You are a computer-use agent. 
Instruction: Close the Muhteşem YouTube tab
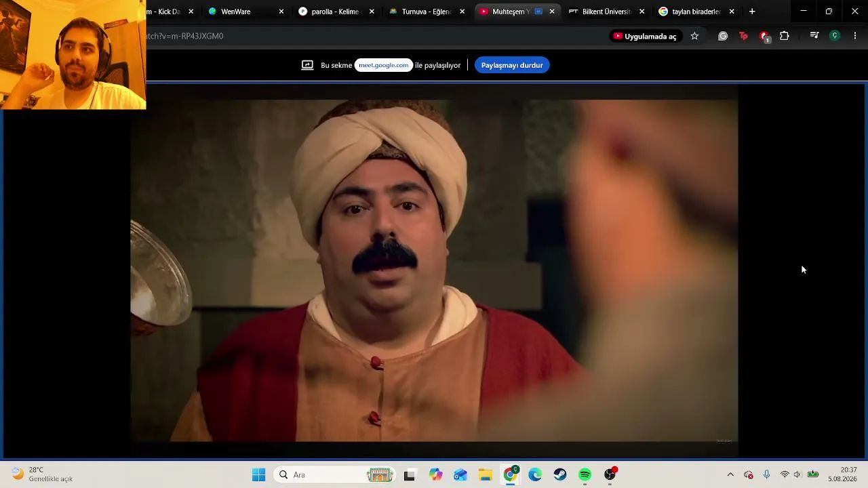coord(552,12)
